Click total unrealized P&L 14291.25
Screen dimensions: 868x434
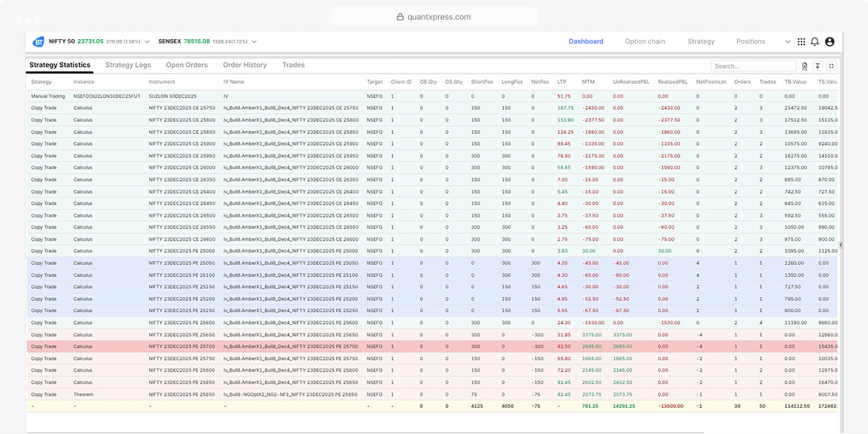[x=624, y=406]
